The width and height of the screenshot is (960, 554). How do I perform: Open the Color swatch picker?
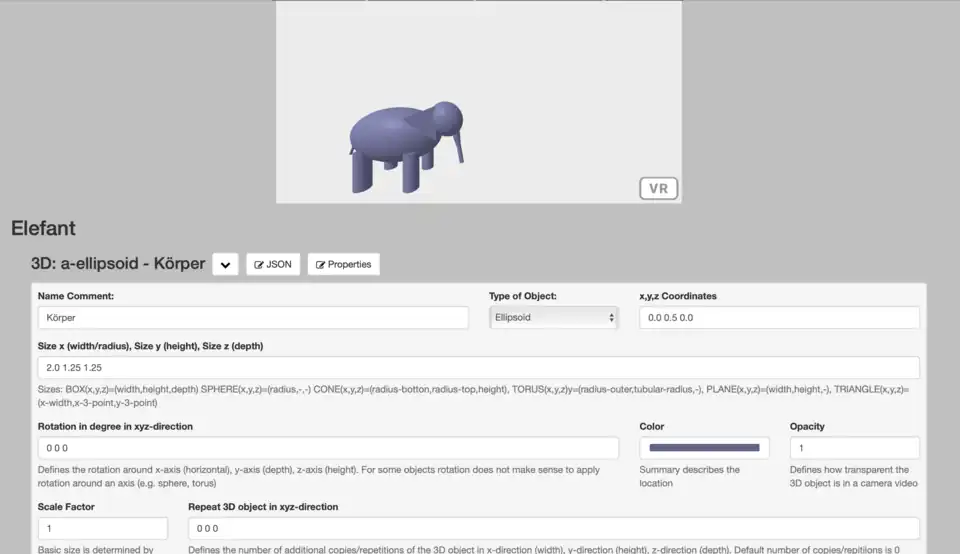(704, 448)
